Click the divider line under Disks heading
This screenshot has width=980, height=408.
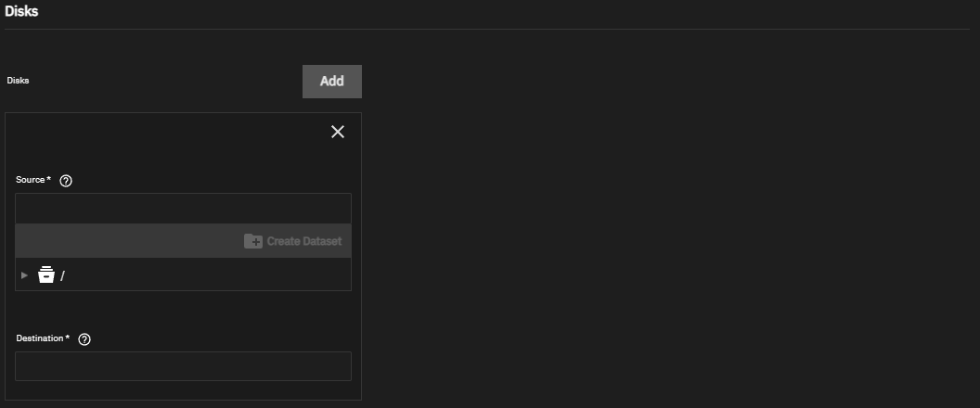click(x=464, y=30)
